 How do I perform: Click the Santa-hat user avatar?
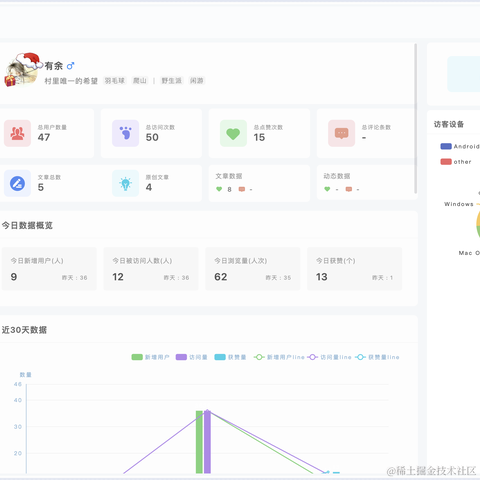(23, 70)
